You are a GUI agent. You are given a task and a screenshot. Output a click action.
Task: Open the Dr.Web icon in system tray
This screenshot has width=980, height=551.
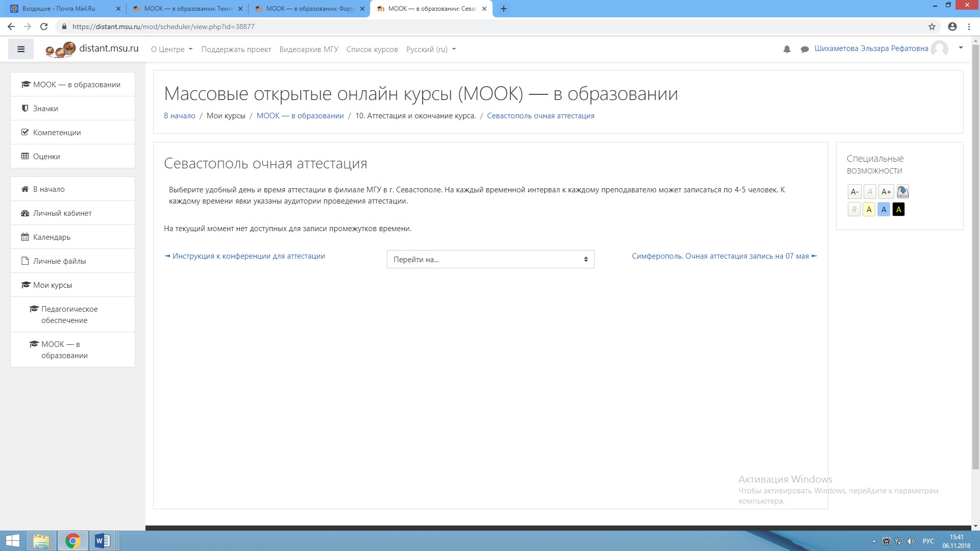click(x=886, y=541)
